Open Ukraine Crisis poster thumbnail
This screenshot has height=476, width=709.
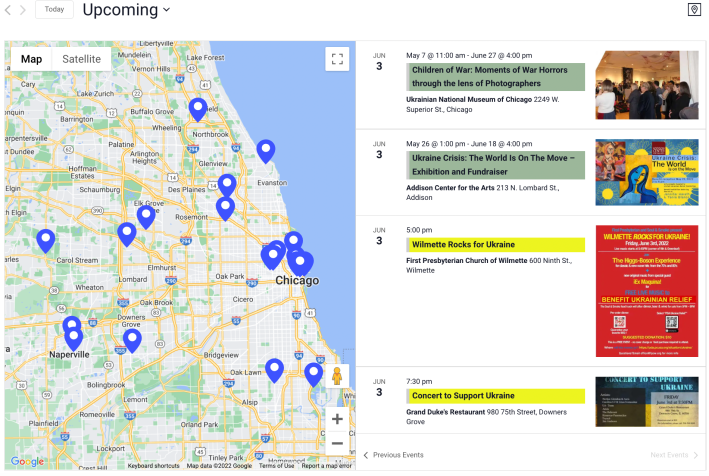pos(647,172)
